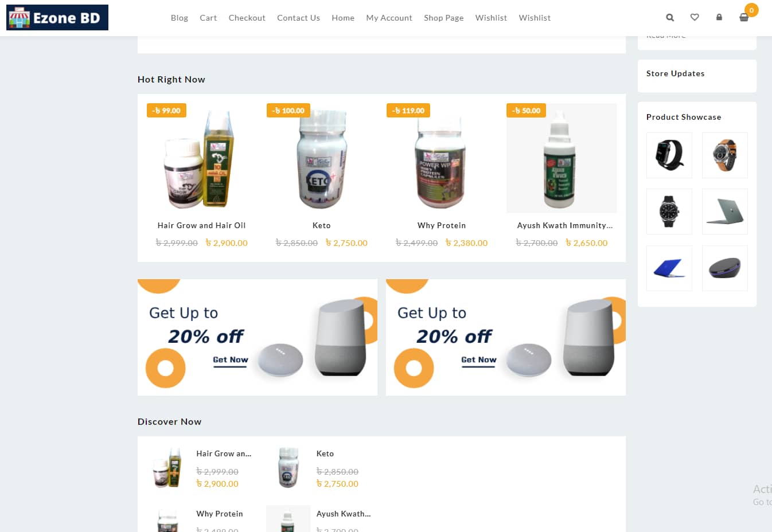The height and width of the screenshot is (532, 772).
Task: Open Contact Us page
Action: pos(298,18)
